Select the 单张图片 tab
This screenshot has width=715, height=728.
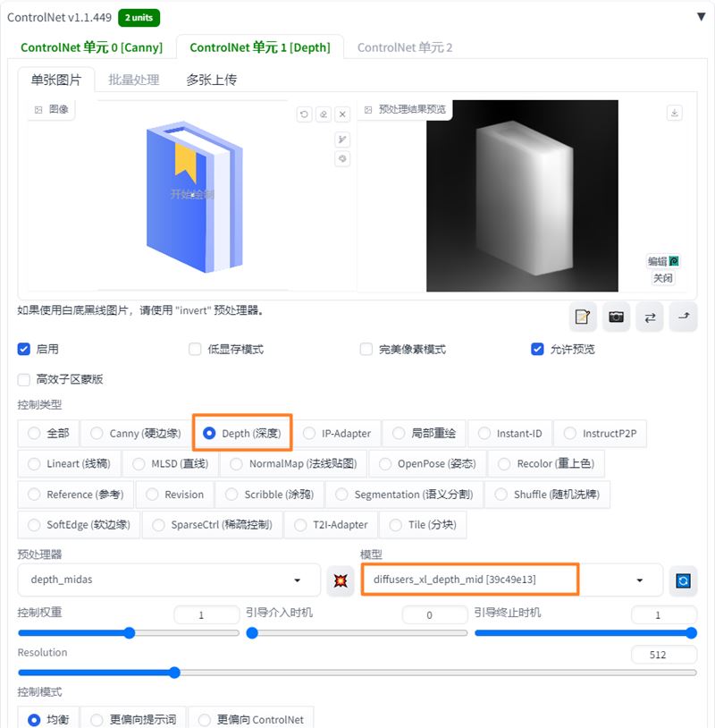56,80
